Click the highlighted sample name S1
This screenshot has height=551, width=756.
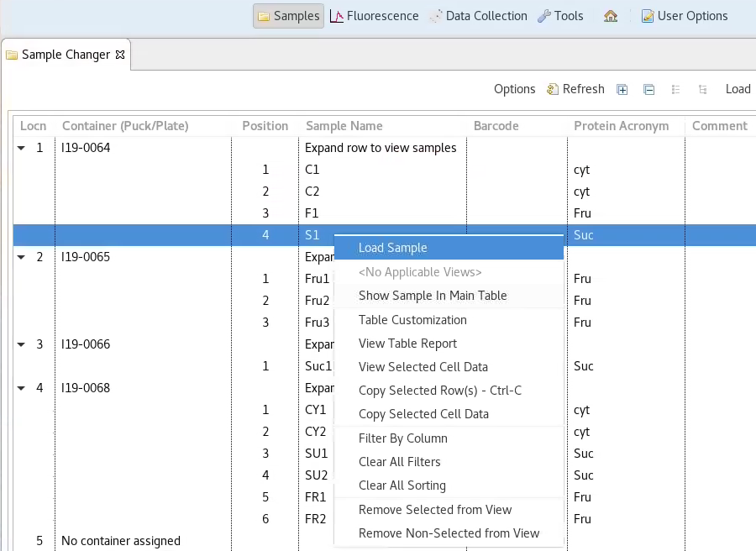click(312, 235)
